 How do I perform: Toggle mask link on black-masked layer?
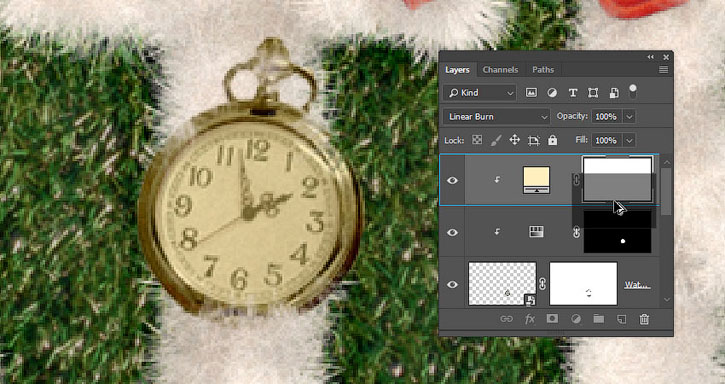coord(577,232)
